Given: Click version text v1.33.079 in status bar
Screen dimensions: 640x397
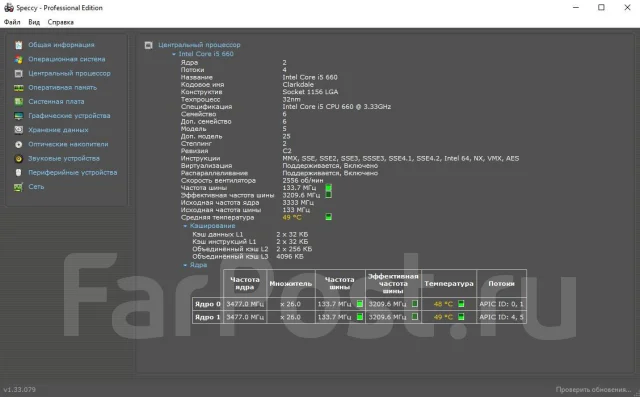Looking at the screenshot, I should coord(20,390).
